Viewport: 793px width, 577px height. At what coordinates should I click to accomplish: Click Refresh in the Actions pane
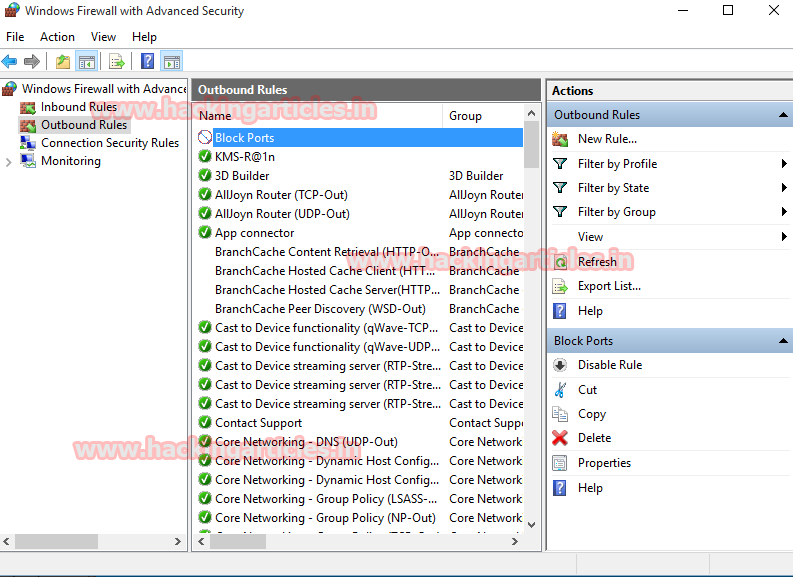pyautogui.click(x=597, y=262)
